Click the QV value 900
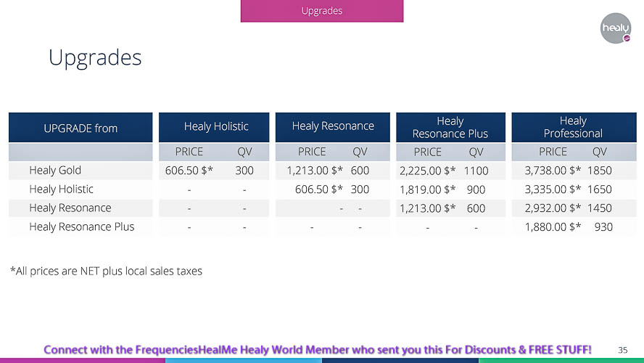644x363 pixels. 476,189
